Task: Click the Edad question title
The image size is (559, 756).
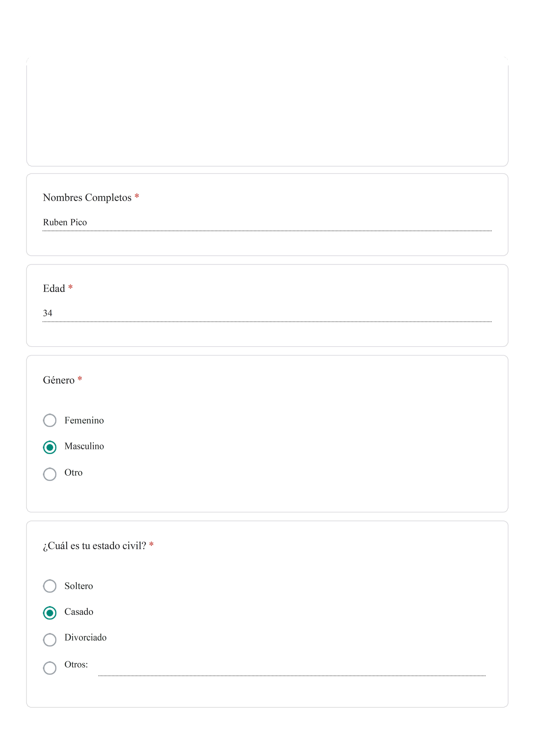Action: pyautogui.click(x=54, y=288)
